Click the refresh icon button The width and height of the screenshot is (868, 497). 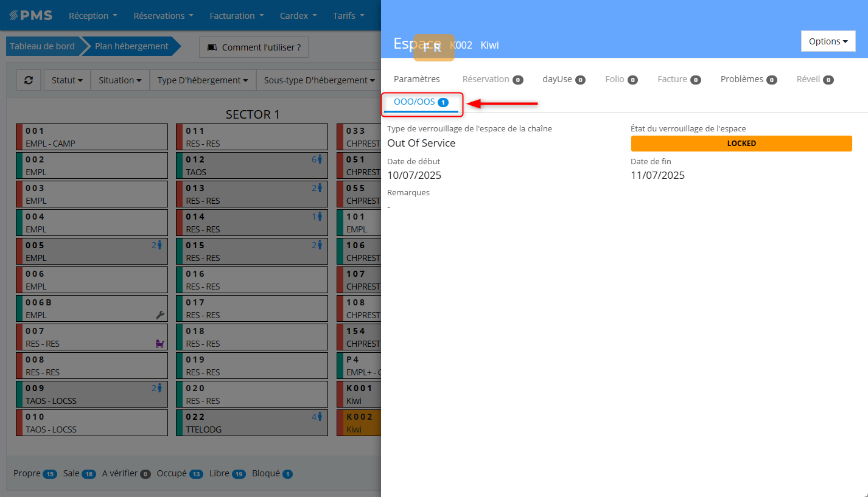coord(29,80)
